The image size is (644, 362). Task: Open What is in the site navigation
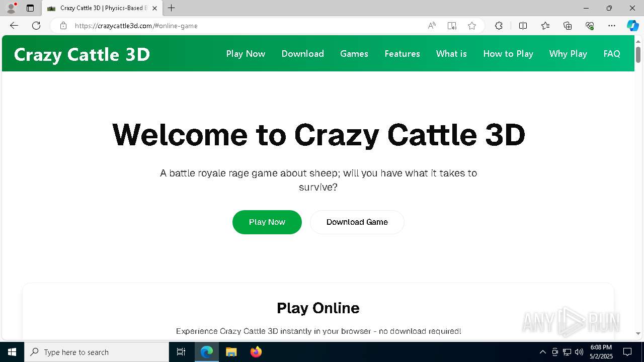(451, 54)
